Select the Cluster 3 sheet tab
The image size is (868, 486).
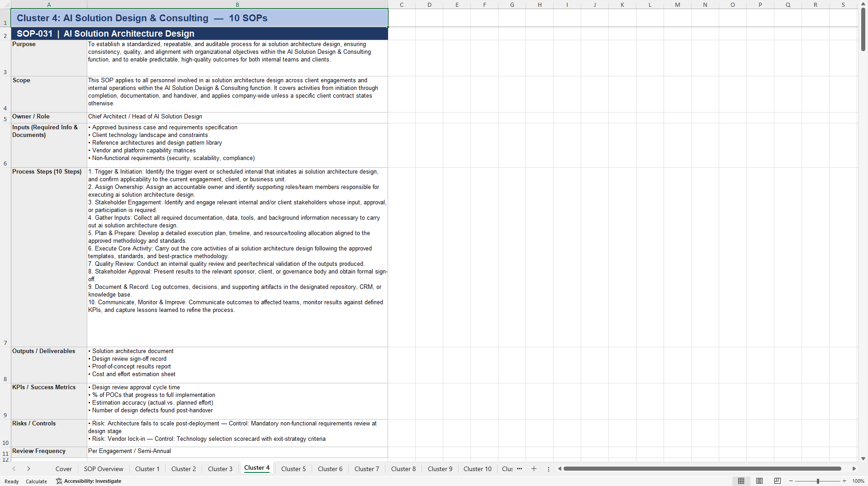point(220,469)
